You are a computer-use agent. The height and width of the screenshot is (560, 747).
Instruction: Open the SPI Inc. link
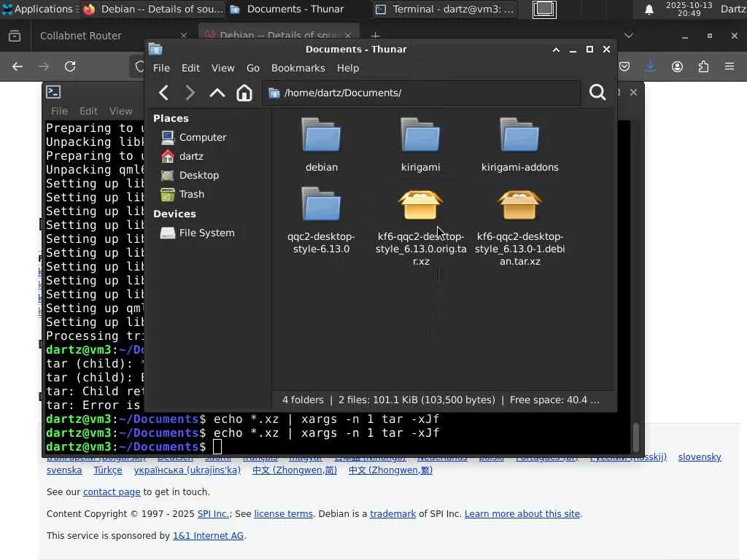tap(214, 514)
